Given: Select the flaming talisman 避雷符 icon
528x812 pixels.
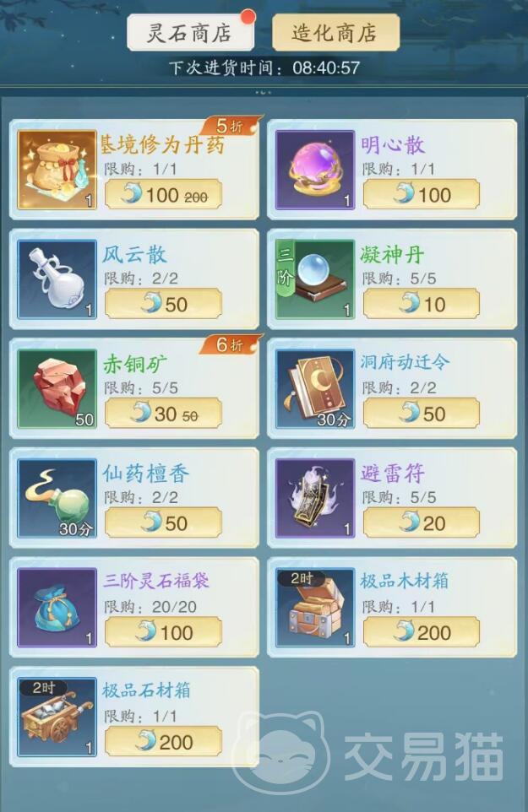Looking at the screenshot, I should (x=315, y=498).
